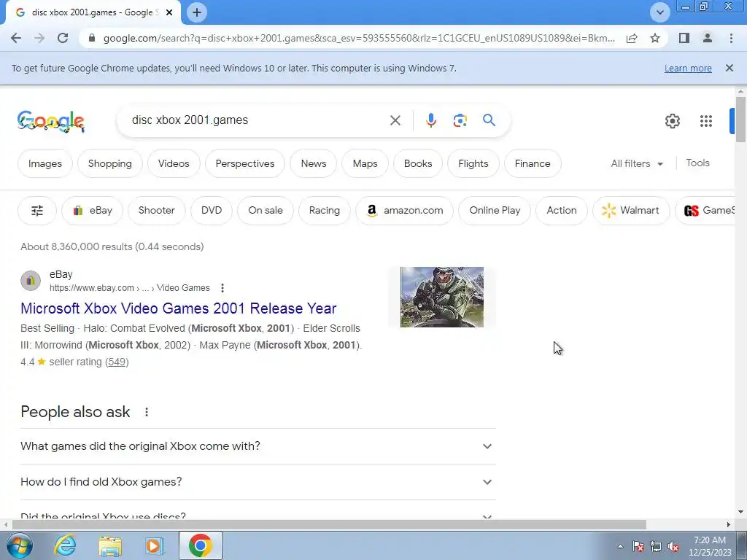Viewport: 747px width, 560px height.
Task: Submit search with magnifier icon
Action: click(489, 120)
